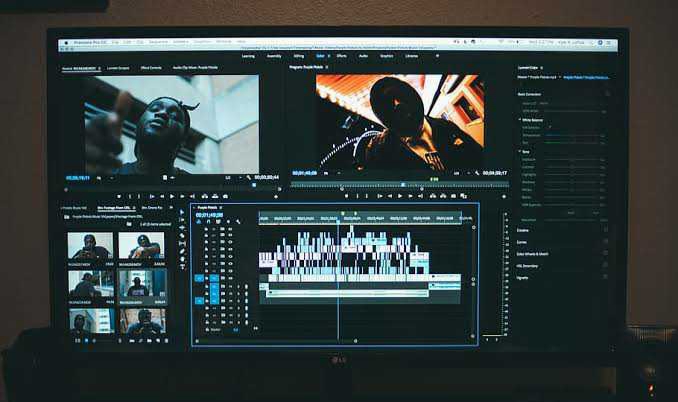
Task: Expand the Vignette section
Action: point(522,278)
